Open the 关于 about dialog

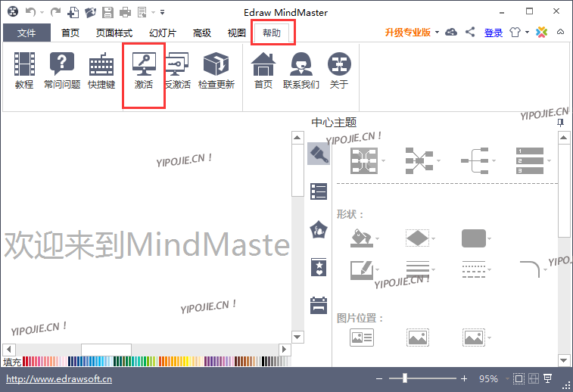point(339,70)
